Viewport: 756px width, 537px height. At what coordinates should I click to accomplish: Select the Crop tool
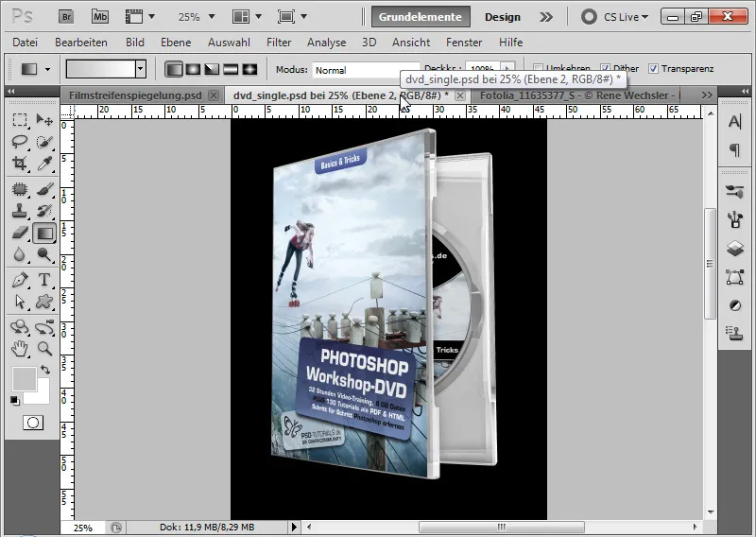[20, 163]
